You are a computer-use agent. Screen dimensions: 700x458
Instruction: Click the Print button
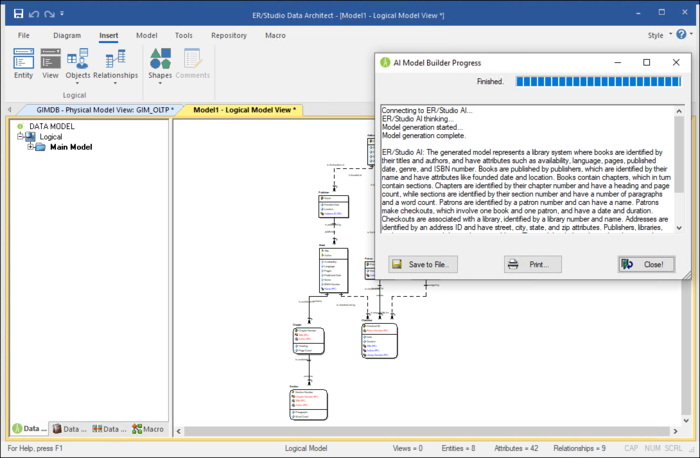click(x=533, y=264)
